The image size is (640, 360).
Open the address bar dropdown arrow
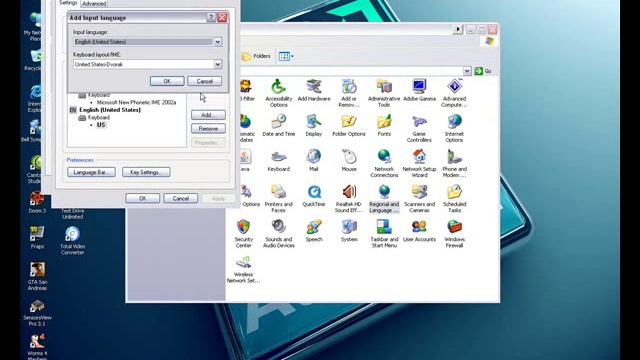(x=467, y=71)
